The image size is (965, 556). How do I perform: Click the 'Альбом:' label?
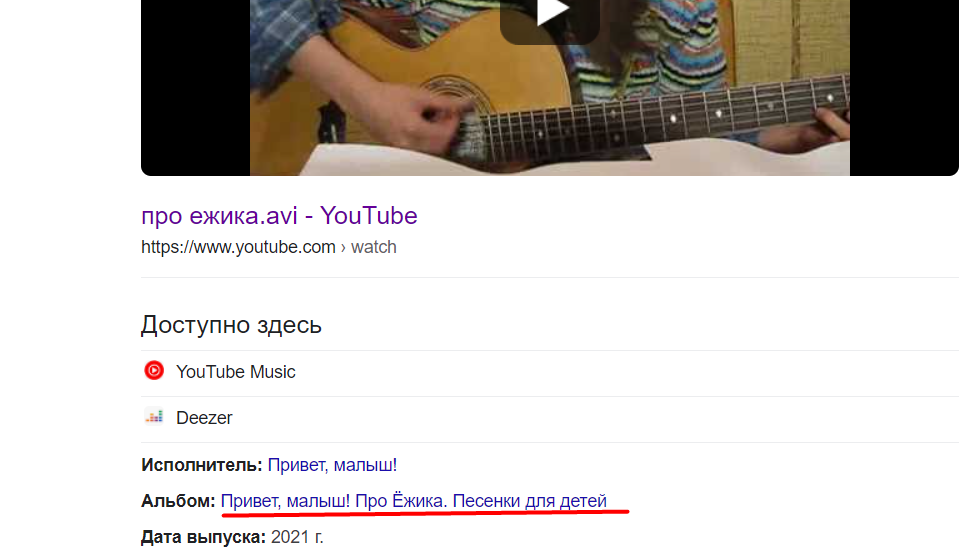[x=178, y=501]
